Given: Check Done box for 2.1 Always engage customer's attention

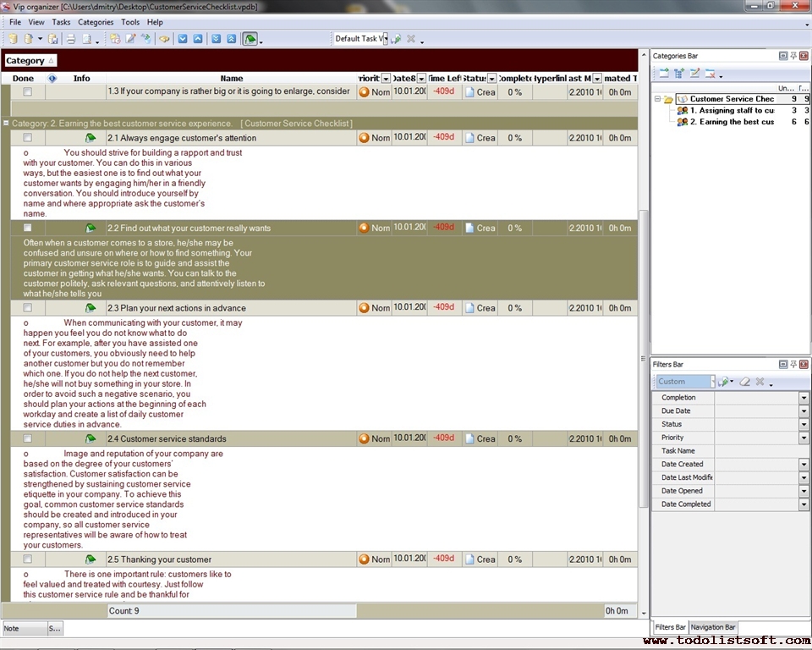Looking at the screenshot, I should [27, 137].
